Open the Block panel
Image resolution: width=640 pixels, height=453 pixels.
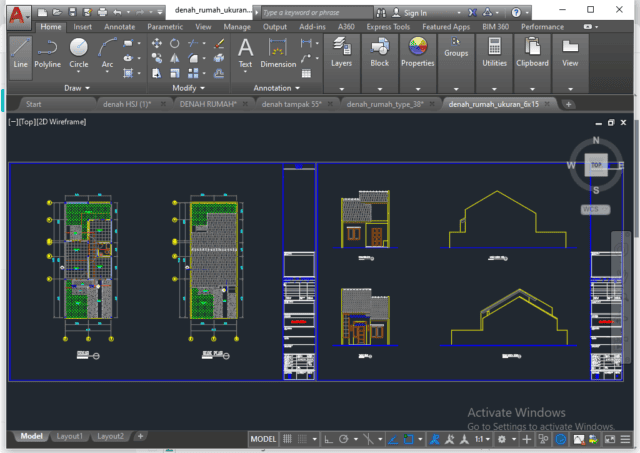tap(379, 52)
